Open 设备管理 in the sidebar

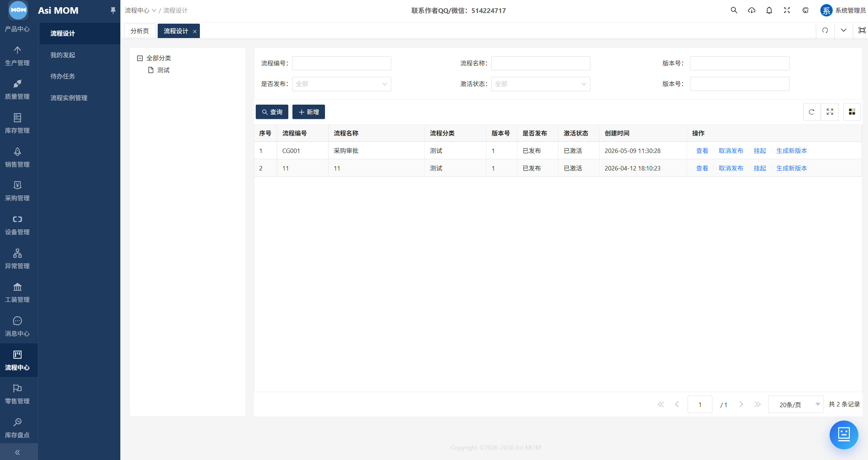[17, 225]
